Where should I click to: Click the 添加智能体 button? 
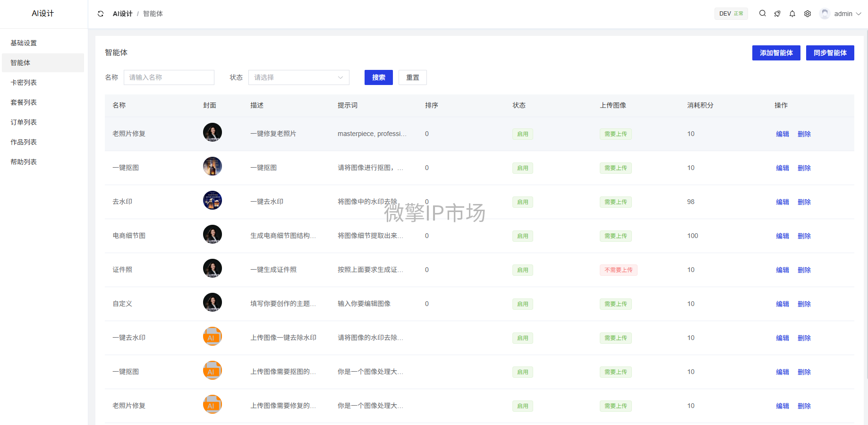pyautogui.click(x=776, y=53)
